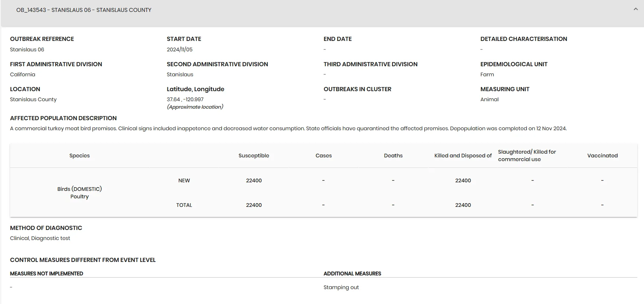
Task: Click the affected population description text
Action: [288, 128]
